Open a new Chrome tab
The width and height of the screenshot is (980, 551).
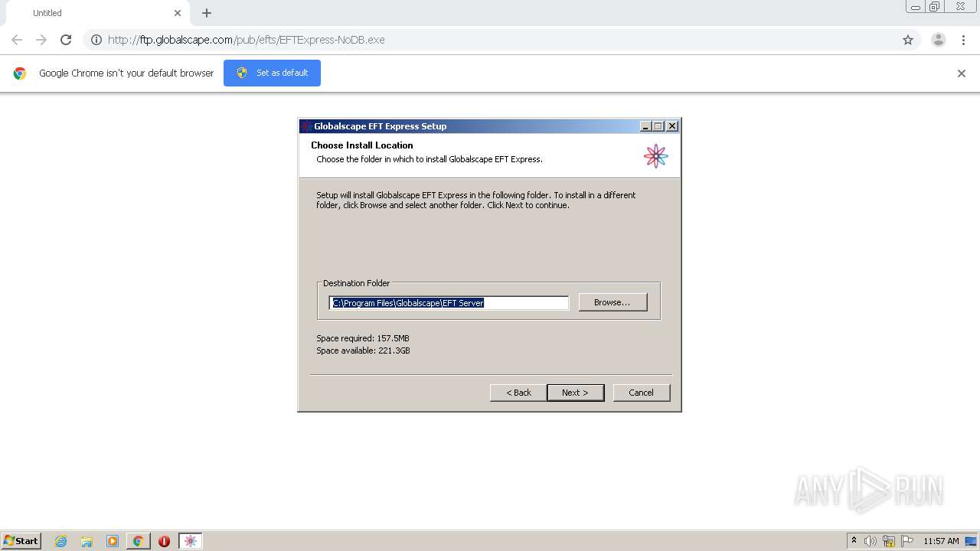pyautogui.click(x=207, y=13)
